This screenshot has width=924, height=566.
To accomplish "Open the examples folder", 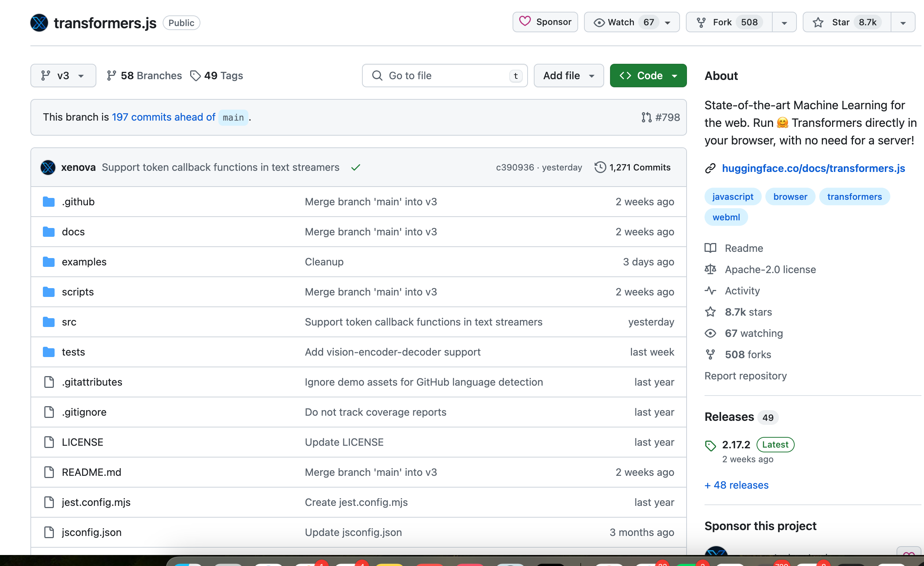I will pos(84,262).
